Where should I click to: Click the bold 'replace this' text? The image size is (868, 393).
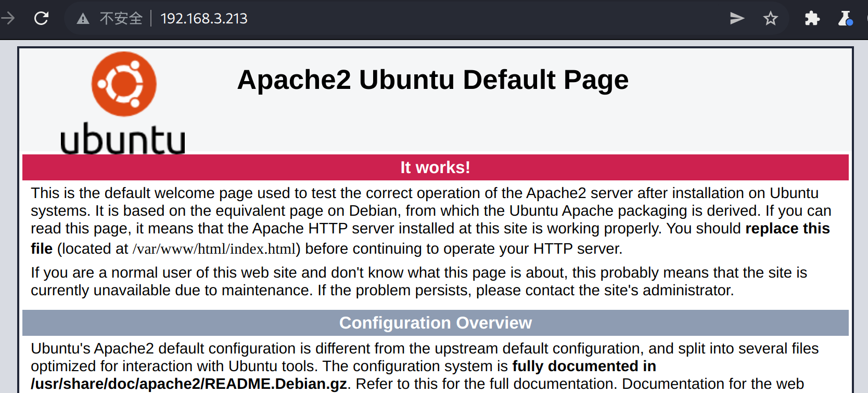pyautogui.click(x=787, y=229)
